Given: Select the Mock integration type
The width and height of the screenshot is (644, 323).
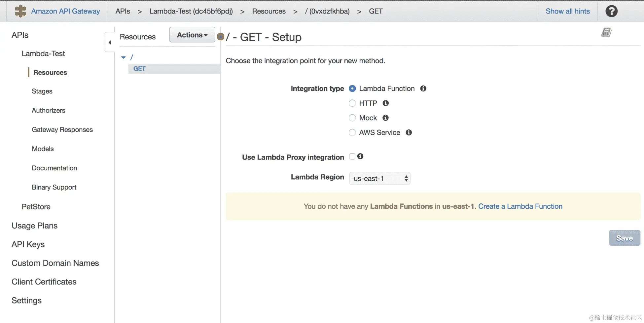Looking at the screenshot, I should coord(352,118).
